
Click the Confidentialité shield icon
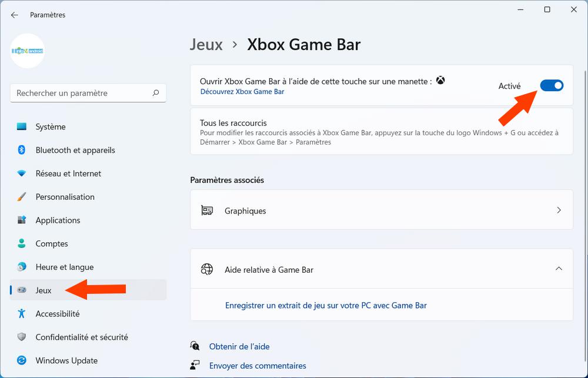coord(22,337)
